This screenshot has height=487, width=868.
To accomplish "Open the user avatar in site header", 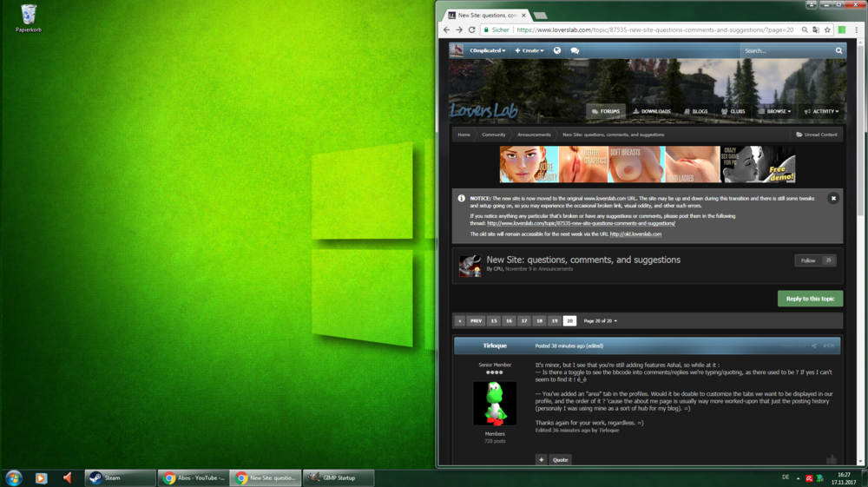I will (x=457, y=50).
